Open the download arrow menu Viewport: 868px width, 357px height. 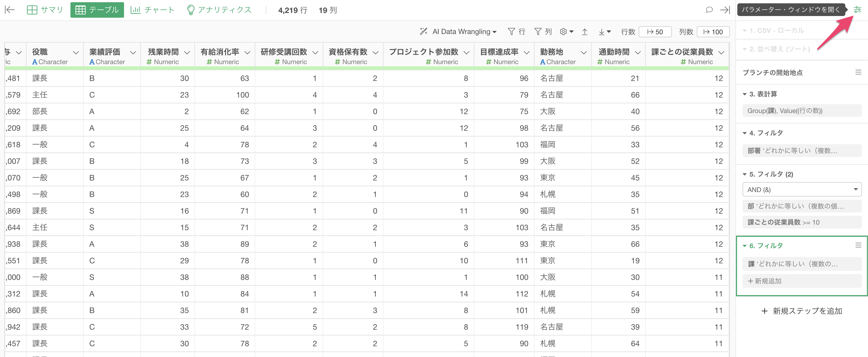[604, 32]
